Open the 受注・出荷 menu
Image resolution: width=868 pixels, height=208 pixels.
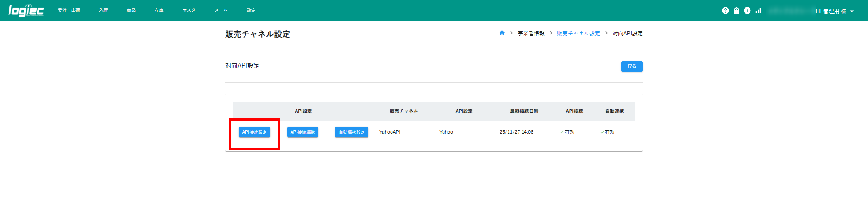(69, 10)
